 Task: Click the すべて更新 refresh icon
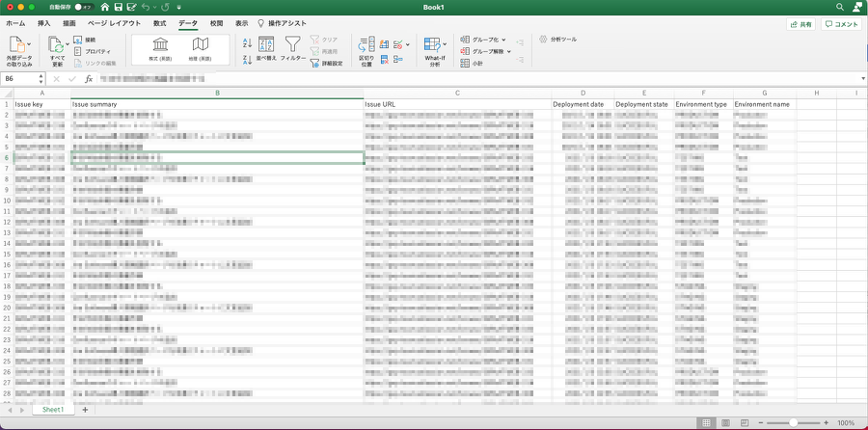tap(56, 44)
